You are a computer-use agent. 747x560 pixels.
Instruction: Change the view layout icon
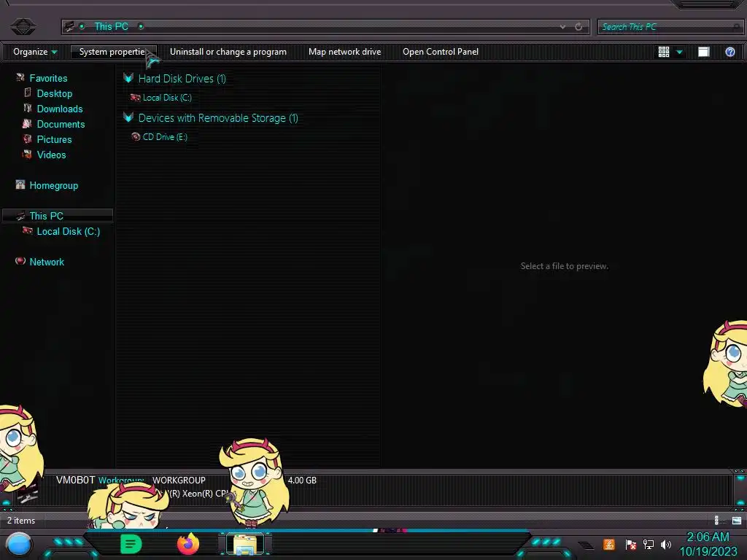[664, 52]
